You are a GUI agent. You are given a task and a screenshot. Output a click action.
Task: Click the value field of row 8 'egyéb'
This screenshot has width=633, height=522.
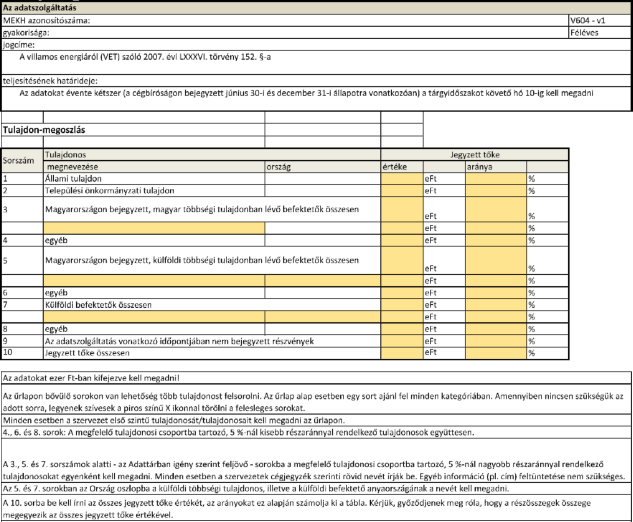(x=402, y=329)
